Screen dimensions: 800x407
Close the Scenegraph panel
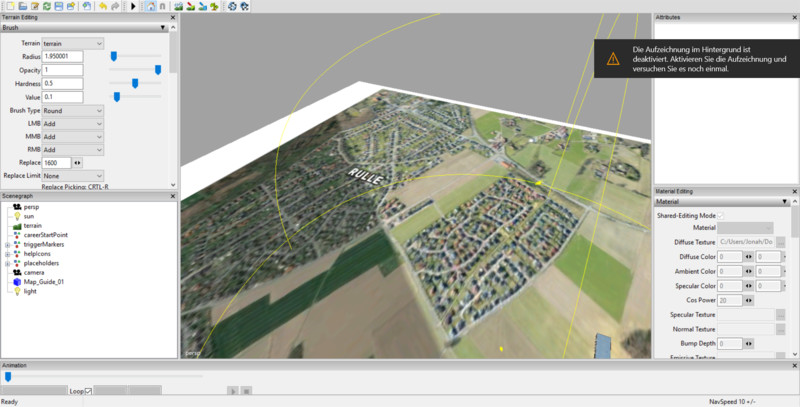pos(172,196)
